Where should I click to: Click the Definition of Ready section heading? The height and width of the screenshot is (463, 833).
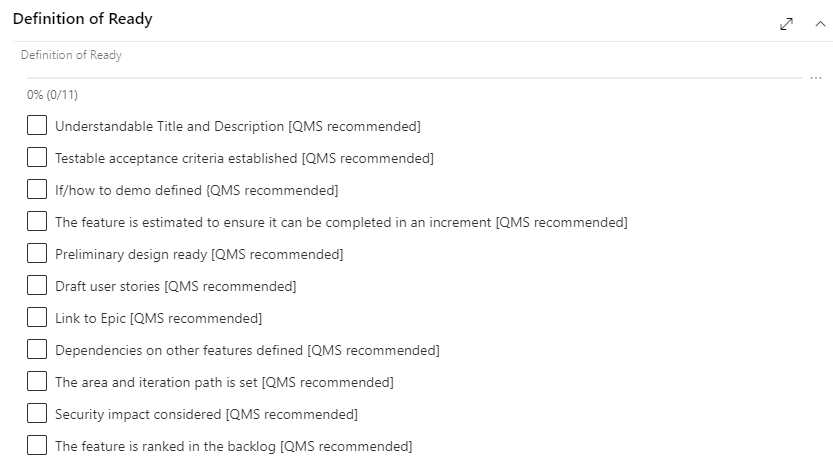tap(82, 19)
